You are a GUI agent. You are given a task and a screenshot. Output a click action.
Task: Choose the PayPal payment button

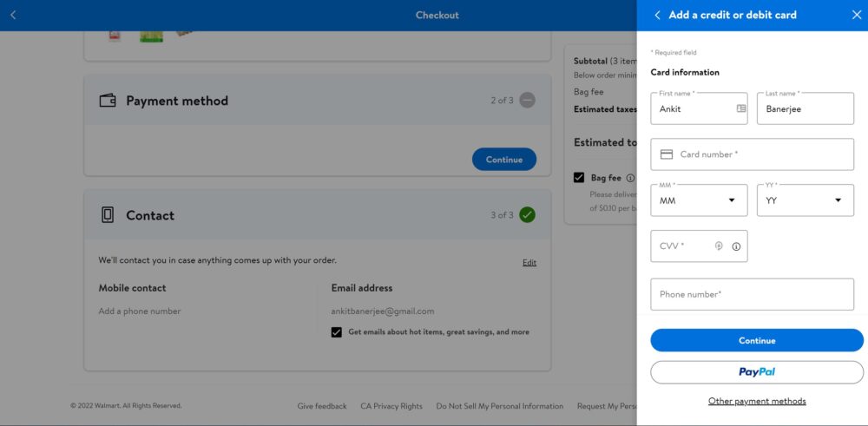point(756,372)
